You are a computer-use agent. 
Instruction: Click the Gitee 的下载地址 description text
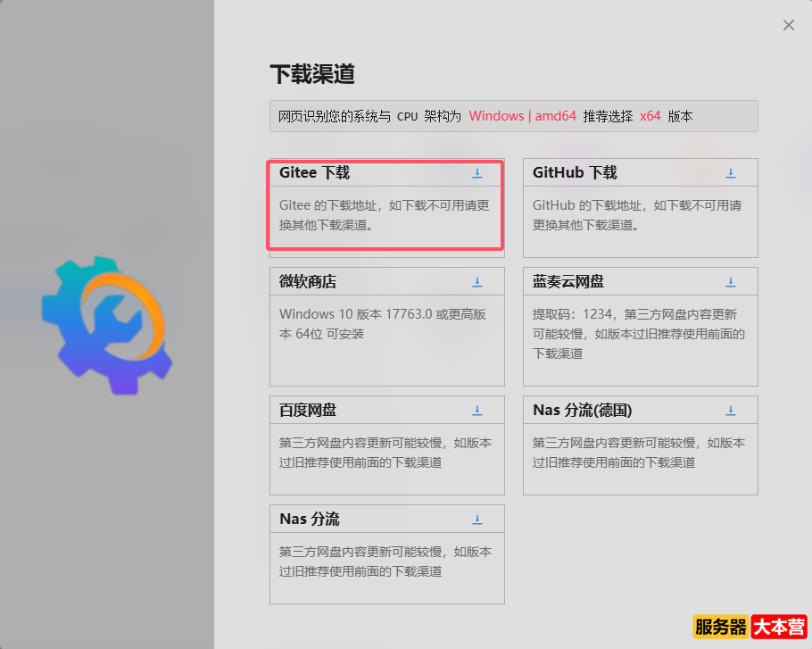(385, 215)
